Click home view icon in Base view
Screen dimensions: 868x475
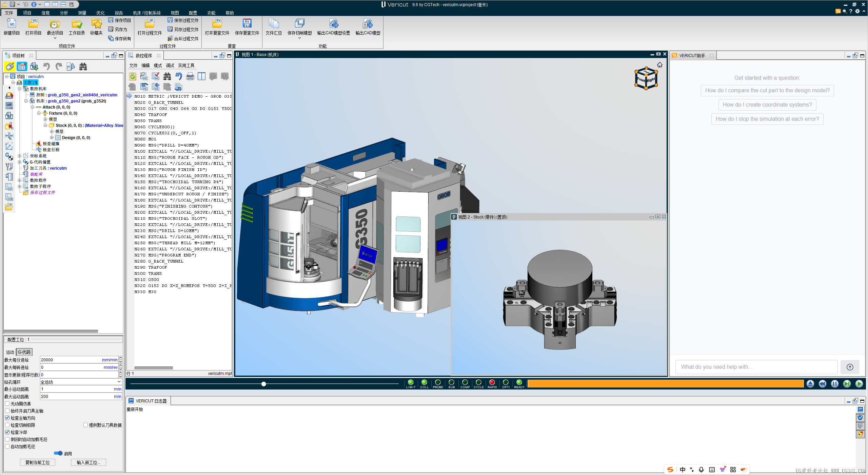(x=660, y=65)
